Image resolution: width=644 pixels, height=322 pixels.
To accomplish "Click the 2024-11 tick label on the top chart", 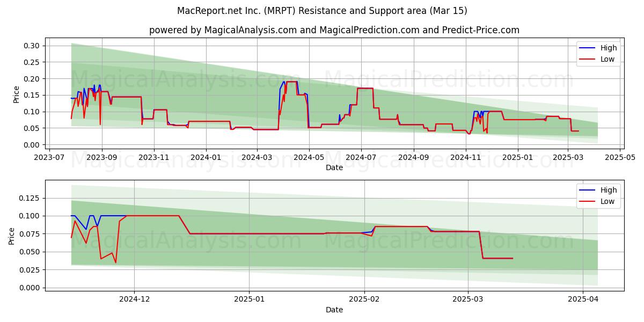I will [x=466, y=157].
